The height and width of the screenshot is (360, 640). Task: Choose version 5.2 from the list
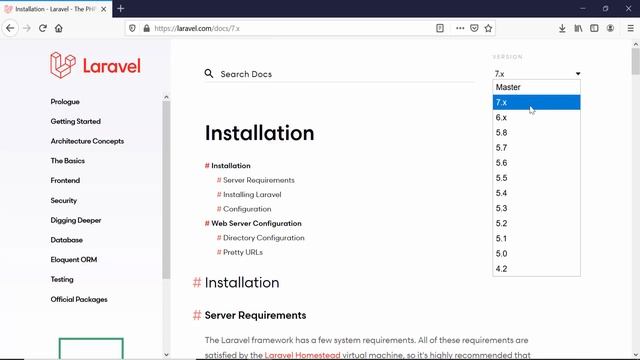(536, 223)
